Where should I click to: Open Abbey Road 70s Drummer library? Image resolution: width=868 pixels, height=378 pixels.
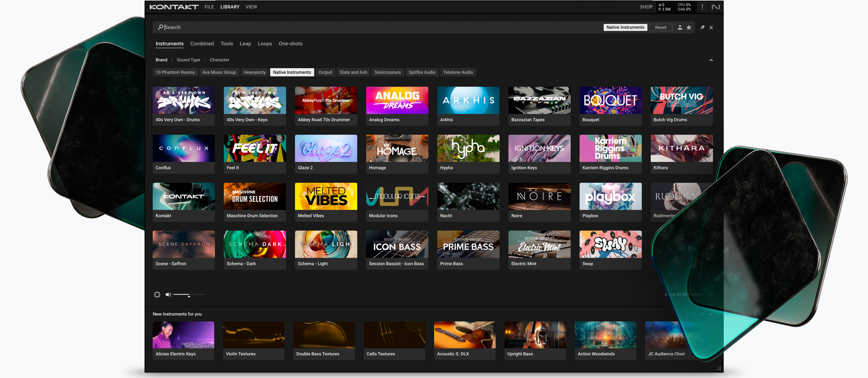[326, 106]
